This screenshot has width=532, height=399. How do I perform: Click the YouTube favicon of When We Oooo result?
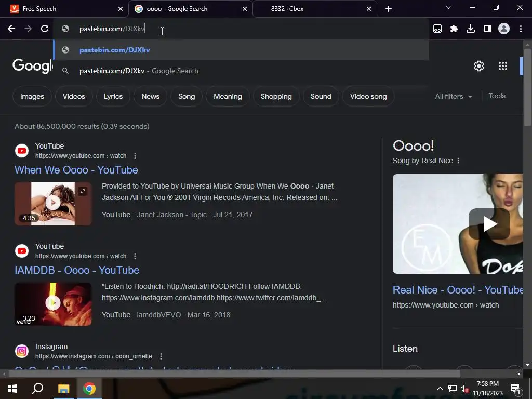click(22, 151)
